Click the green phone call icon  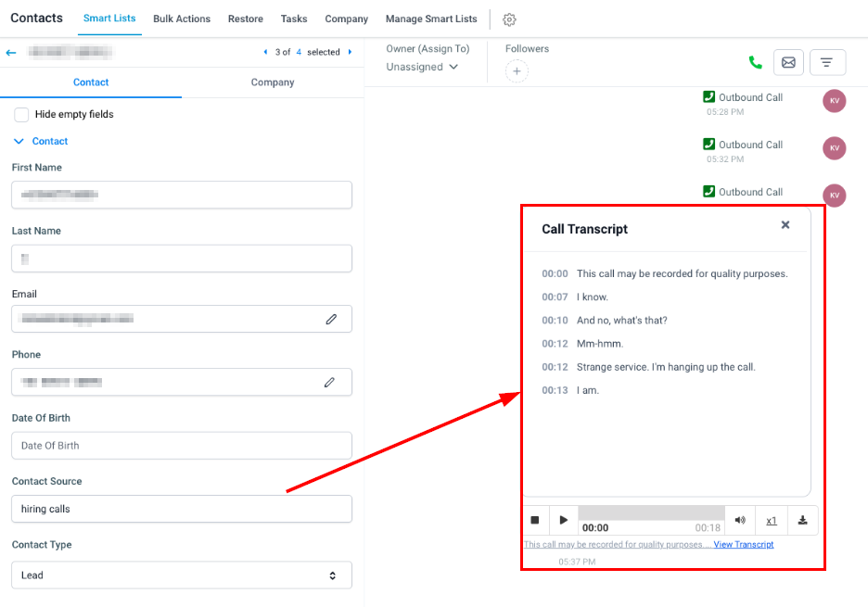tap(755, 63)
